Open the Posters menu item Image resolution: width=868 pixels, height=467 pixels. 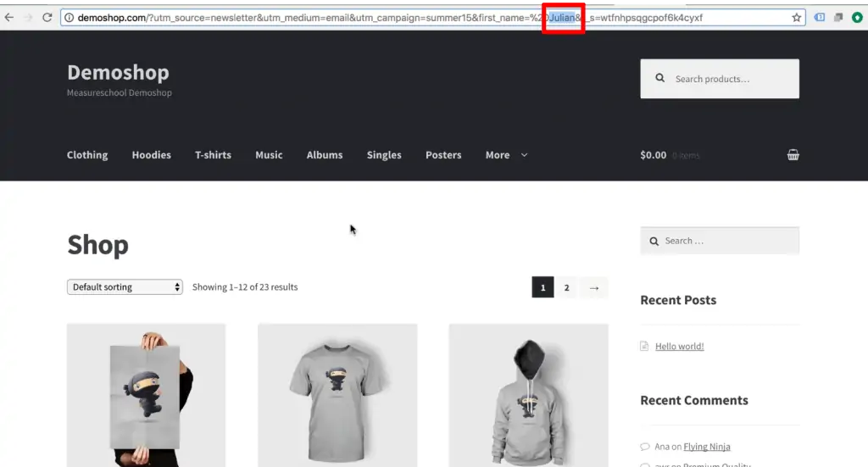pos(443,155)
